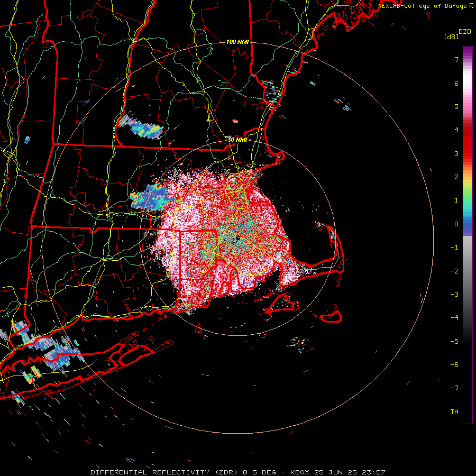
Task: Click the 6 value on color scale
Action: pos(456,83)
